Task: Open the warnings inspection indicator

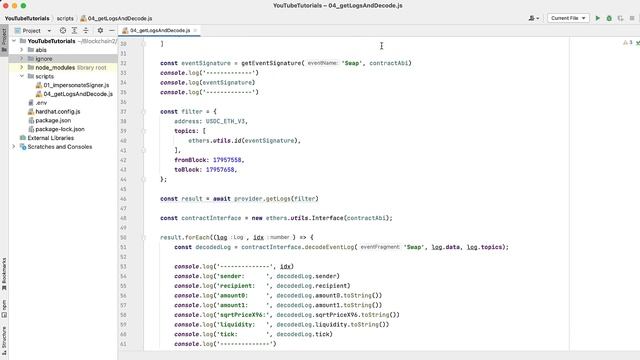Action: click(x=628, y=42)
